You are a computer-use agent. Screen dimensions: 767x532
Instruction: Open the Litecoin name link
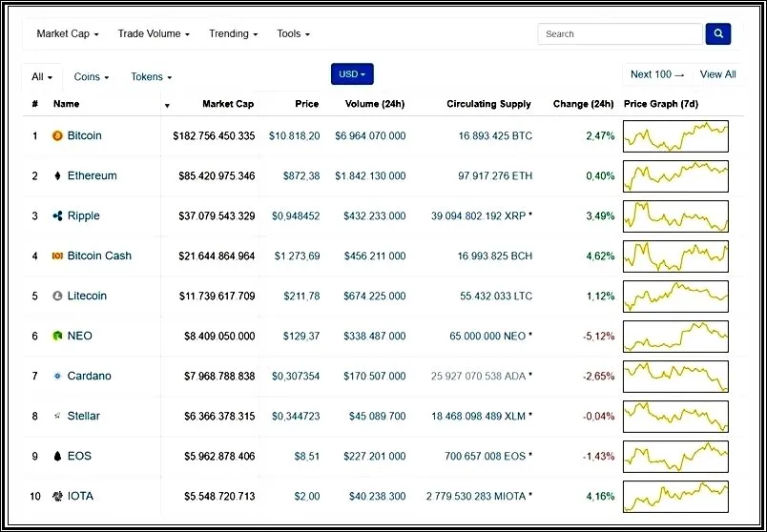[87, 296]
